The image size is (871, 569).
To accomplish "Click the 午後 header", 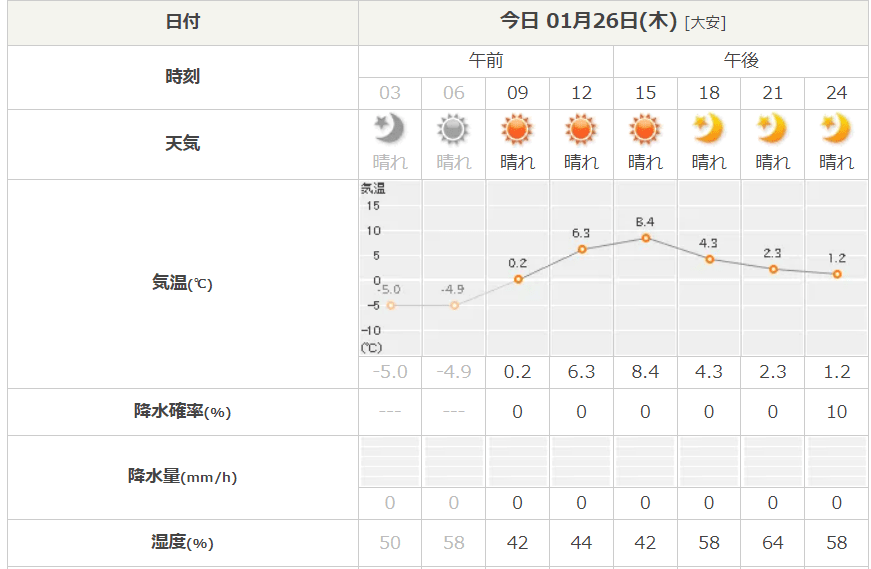I will point(741,61).
